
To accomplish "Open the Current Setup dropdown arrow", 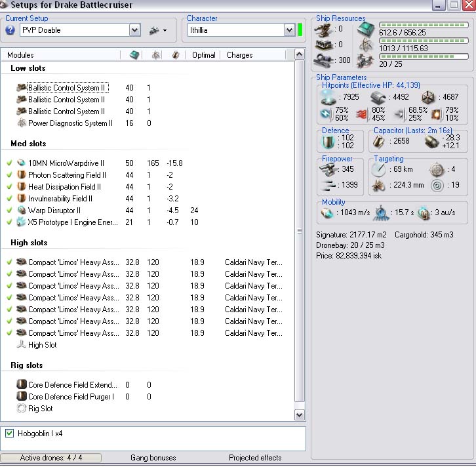I will [135, 30].
